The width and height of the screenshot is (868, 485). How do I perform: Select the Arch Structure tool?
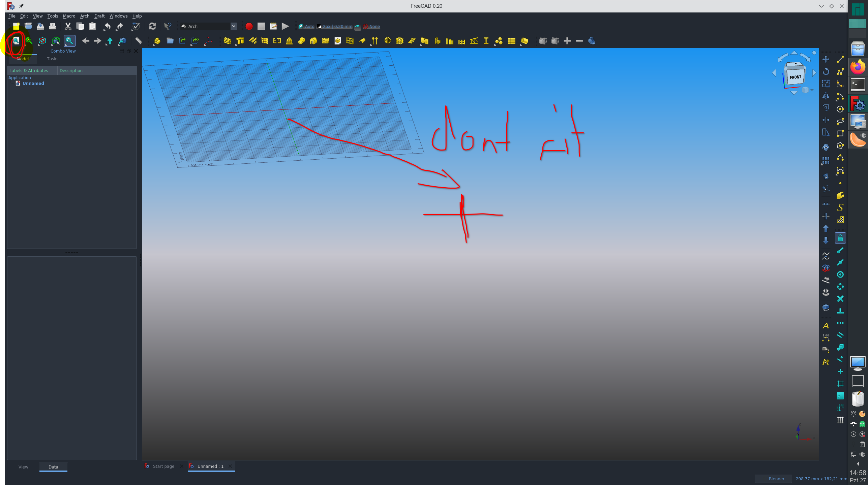[x=240, y=41]
